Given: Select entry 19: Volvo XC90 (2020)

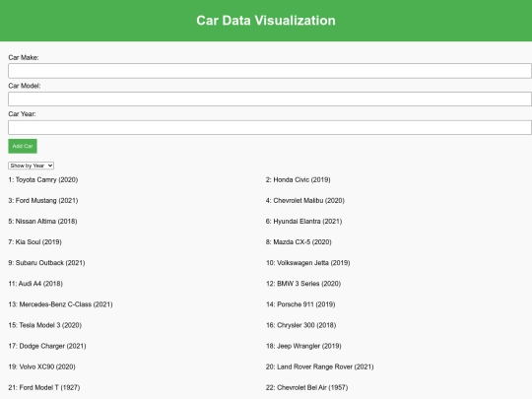Looking at the screenshot, I should (x=41, y=366).
